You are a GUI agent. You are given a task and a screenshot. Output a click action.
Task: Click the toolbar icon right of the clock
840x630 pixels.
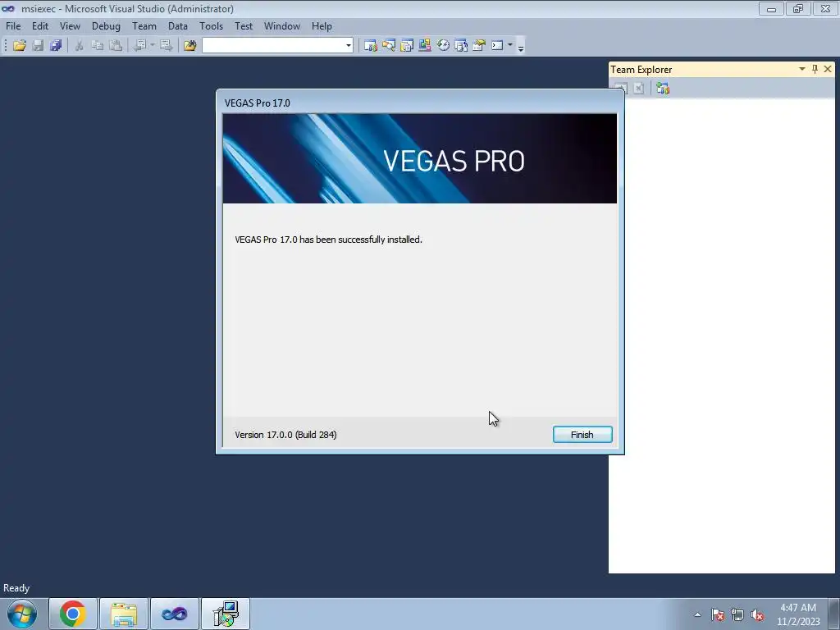pos(461,46)
